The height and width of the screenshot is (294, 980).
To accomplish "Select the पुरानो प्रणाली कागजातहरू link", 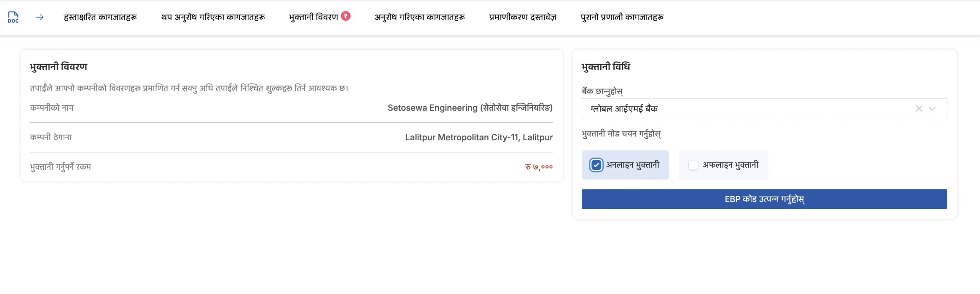I will coord(623,17).
